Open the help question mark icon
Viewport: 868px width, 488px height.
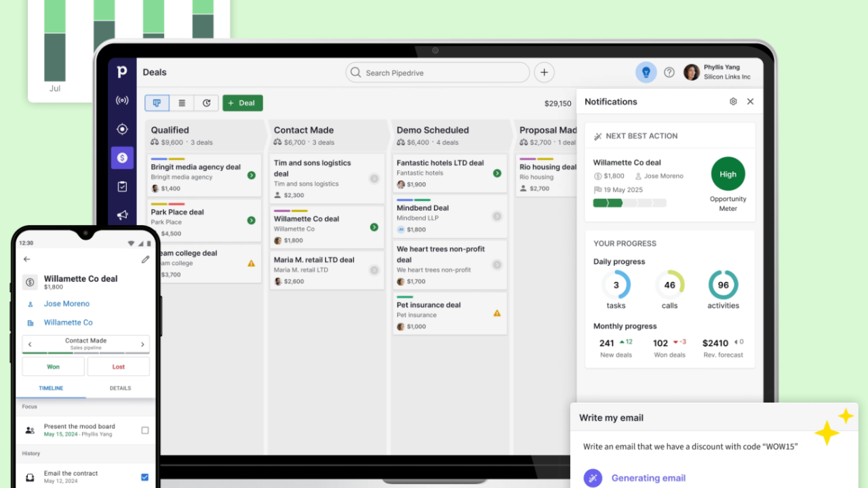pyautogui.click(x=669, y=73)
